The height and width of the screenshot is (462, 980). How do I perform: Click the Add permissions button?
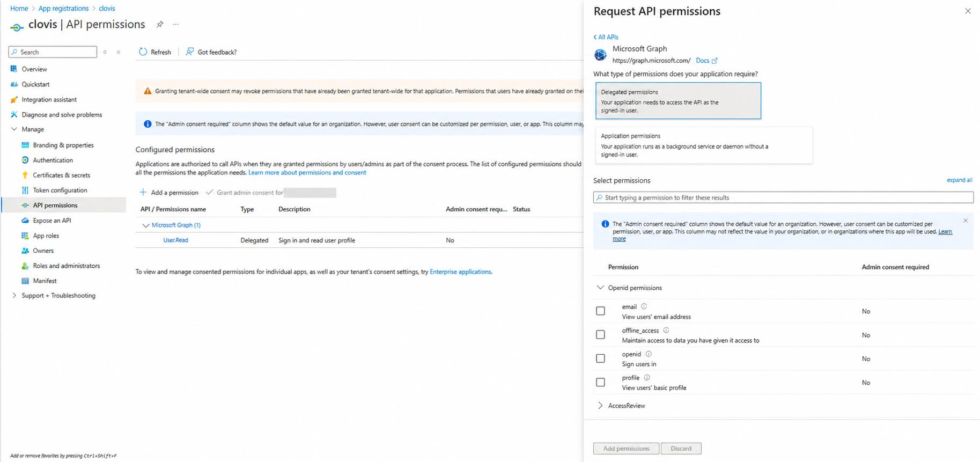pos(626,449)
